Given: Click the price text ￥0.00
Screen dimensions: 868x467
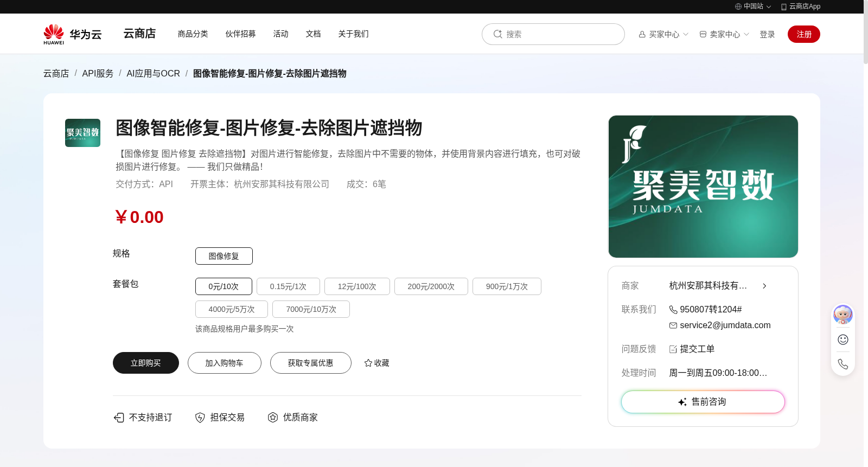Looking at the screenshot, I should point(139,217).
